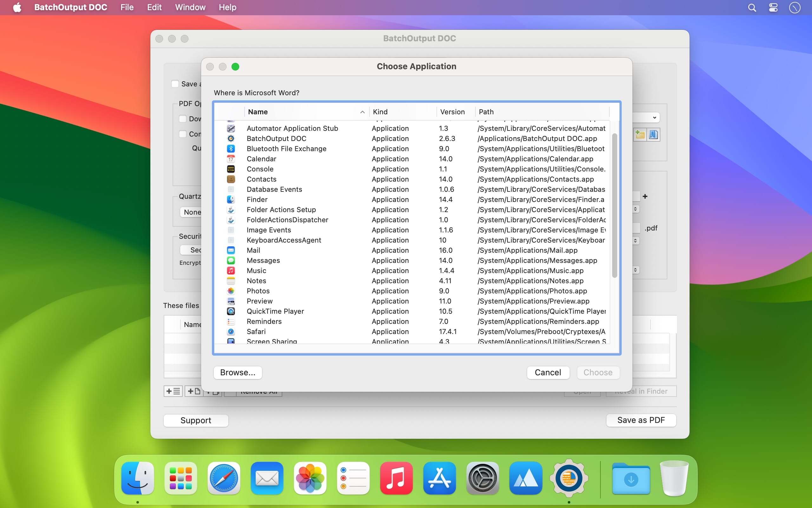The width and height of the screenshot is (812, 508).
Task: Click the BatchOutput DOC icon in the Dock
Action: (x=569, y=478)
